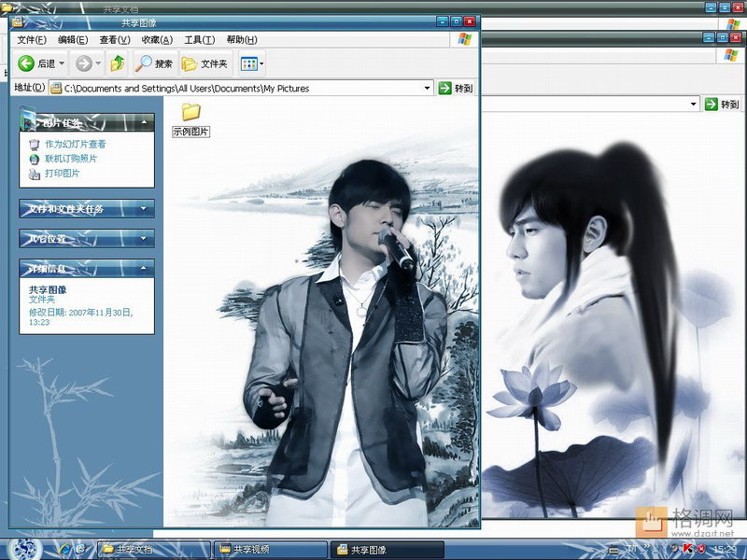This screenshot has height=560, width=747.
Task: Click the red K antivirus tray icon
Action: tap(687, 549)
